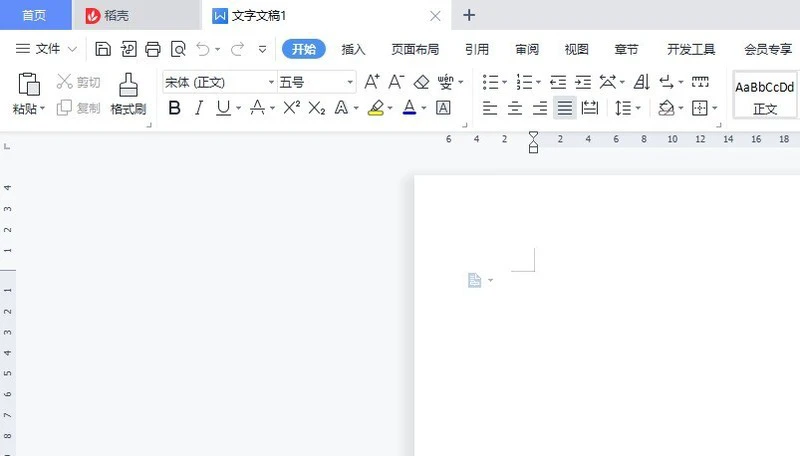Open the 文件 menu

point(46,49)
